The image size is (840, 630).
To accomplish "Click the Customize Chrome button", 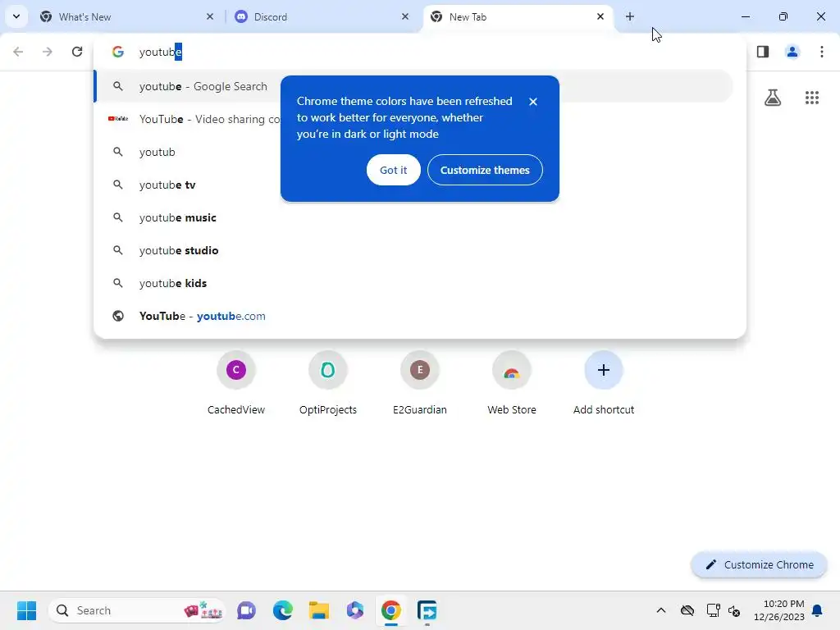I will click(x=759, y=564).
